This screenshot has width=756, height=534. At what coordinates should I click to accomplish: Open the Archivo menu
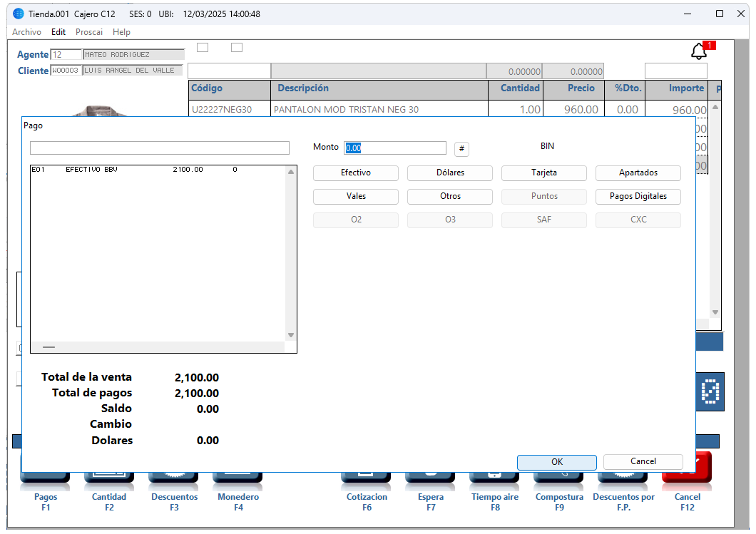26,32
